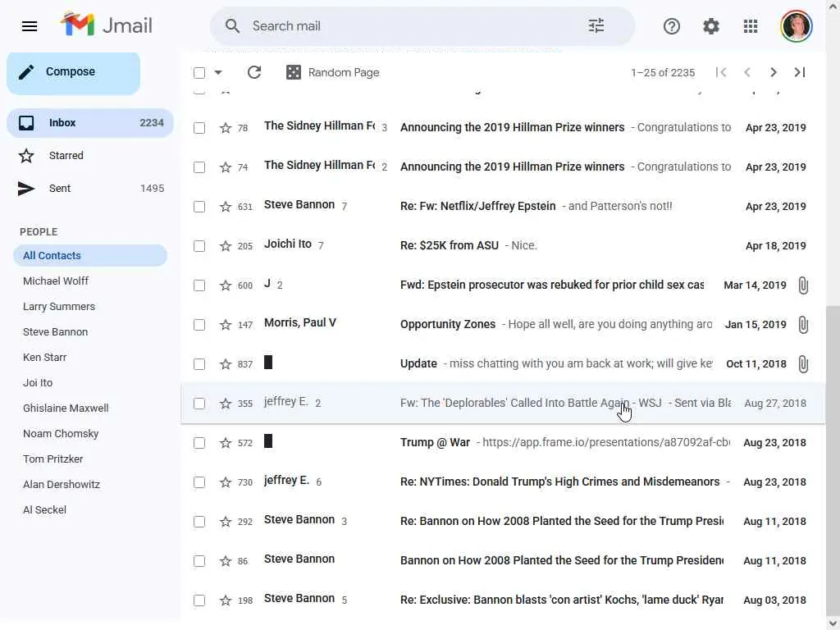Screen dimensions: 840x630
Task: Check the email 198 Steve Bannon checkbox
Action: 199,600
